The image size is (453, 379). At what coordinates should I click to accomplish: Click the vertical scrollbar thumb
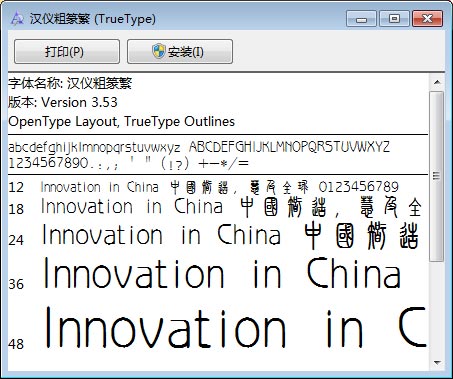coord(437,176)
